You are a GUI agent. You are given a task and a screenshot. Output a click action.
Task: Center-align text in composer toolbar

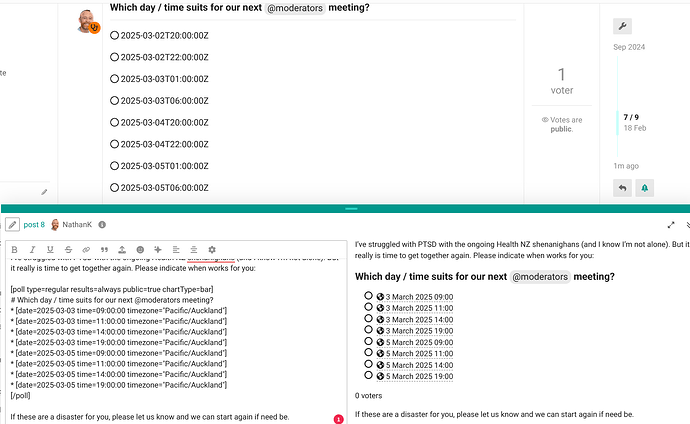(194, 249)
